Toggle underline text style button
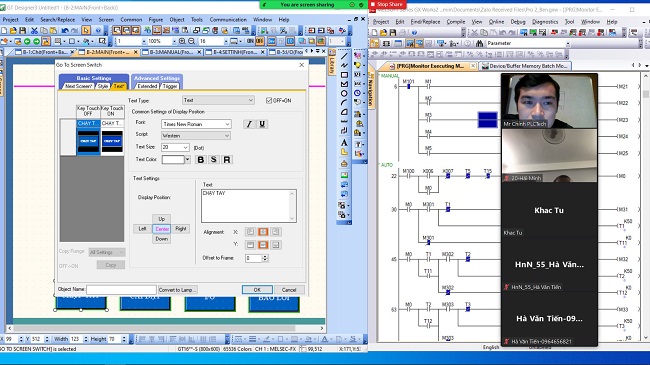The width and height of the screenshot is (650, 365). (x=262, y=124)
